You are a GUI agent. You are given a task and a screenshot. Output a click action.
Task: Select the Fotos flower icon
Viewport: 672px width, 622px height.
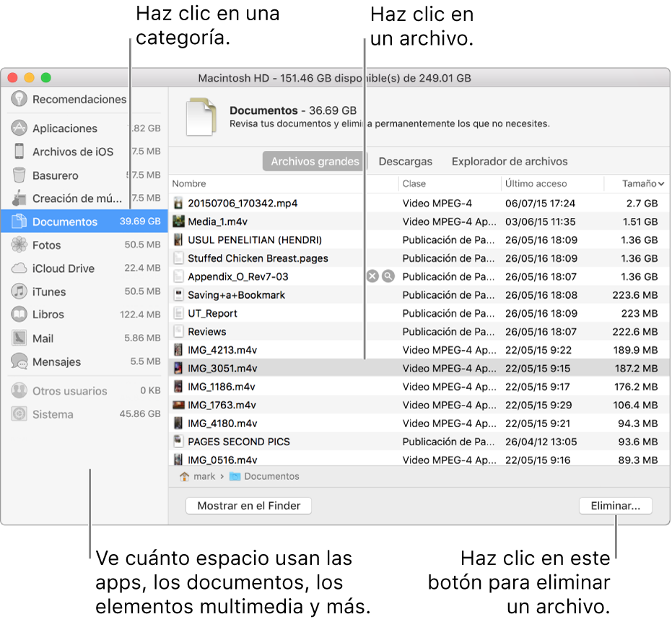click(19, 245)
